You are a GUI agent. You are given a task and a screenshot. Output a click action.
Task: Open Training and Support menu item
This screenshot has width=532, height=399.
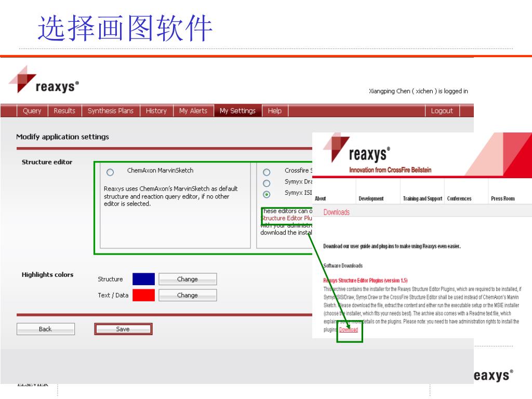click(x=422, y=198)
